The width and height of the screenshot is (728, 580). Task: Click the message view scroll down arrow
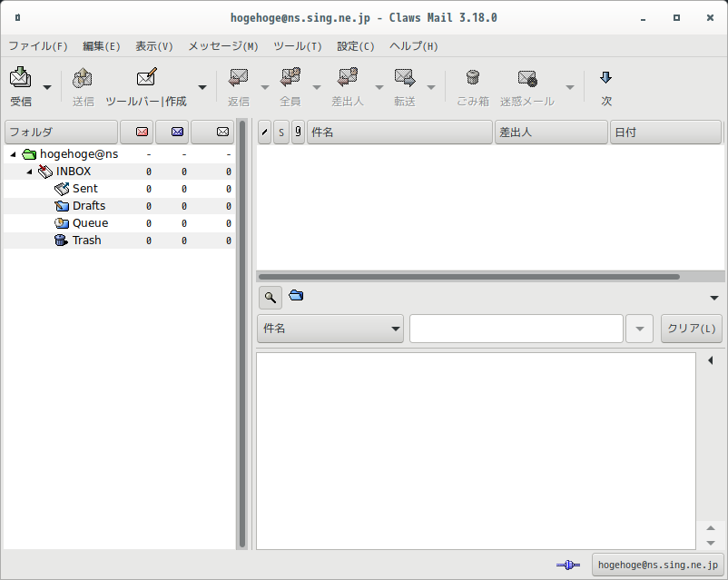711,543
